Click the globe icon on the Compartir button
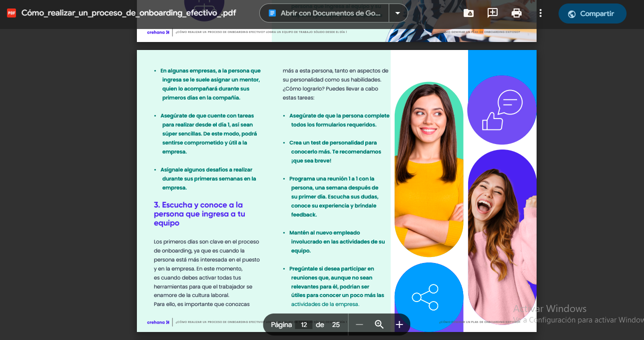 571,13
